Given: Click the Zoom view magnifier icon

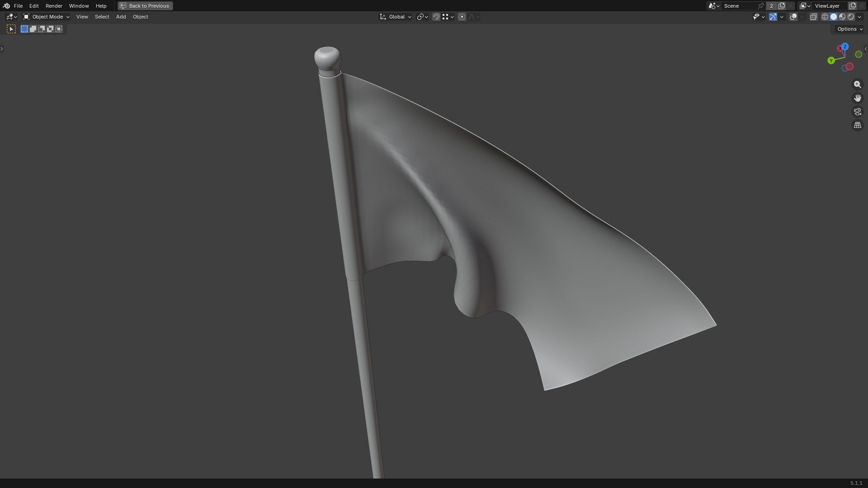Looking at the screenshot, I should [x=858, y=84].
